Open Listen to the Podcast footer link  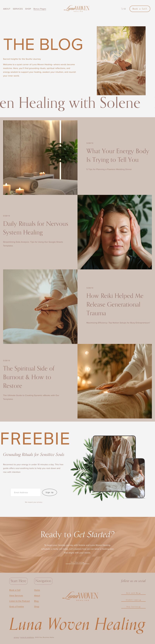[x=20, y=601]
